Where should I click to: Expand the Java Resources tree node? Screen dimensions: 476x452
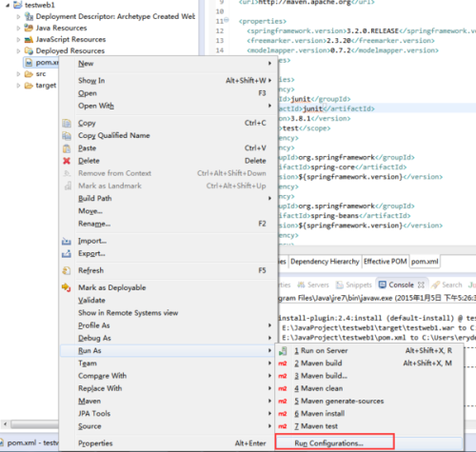point(18,29)
